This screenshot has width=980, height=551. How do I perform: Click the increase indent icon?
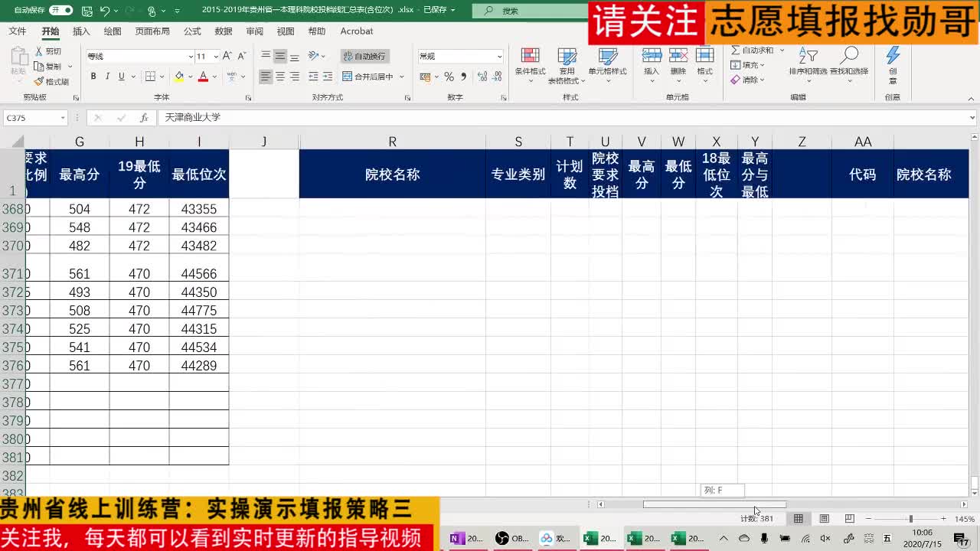[328, 77]
